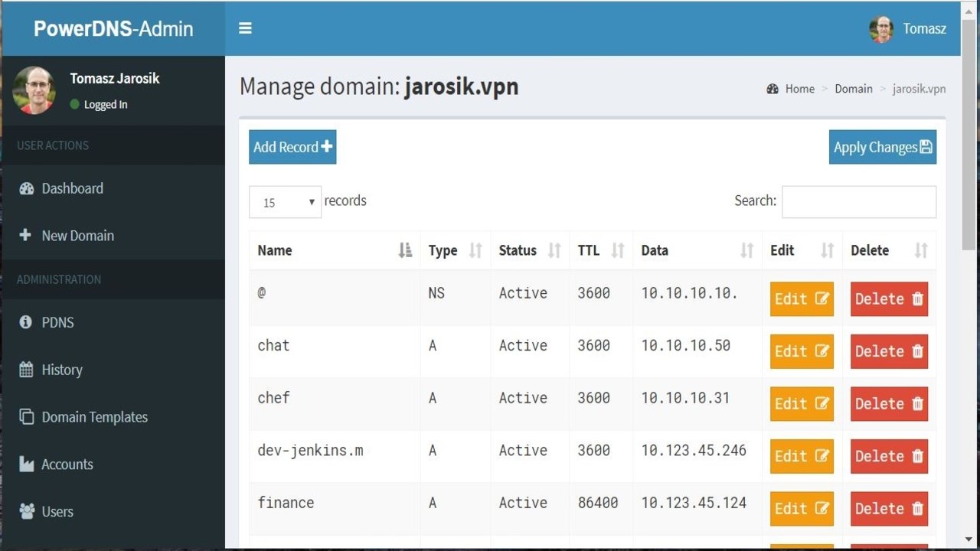Screen dimensions: 980x551
Task: Click the Domain Templates copy icon
Action: tap(26, 417)
